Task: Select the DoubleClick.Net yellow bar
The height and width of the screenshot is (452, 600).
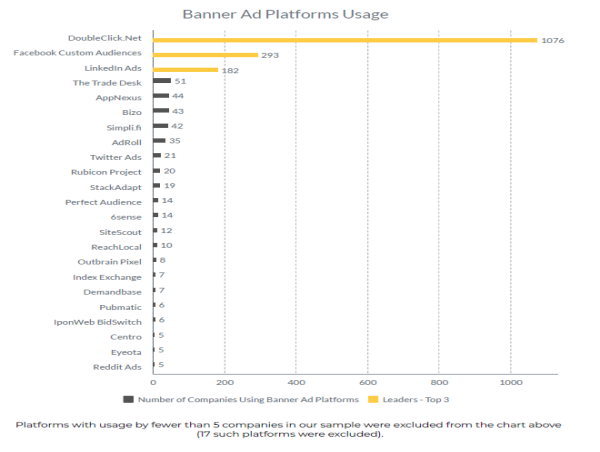Action: point(345,40)
